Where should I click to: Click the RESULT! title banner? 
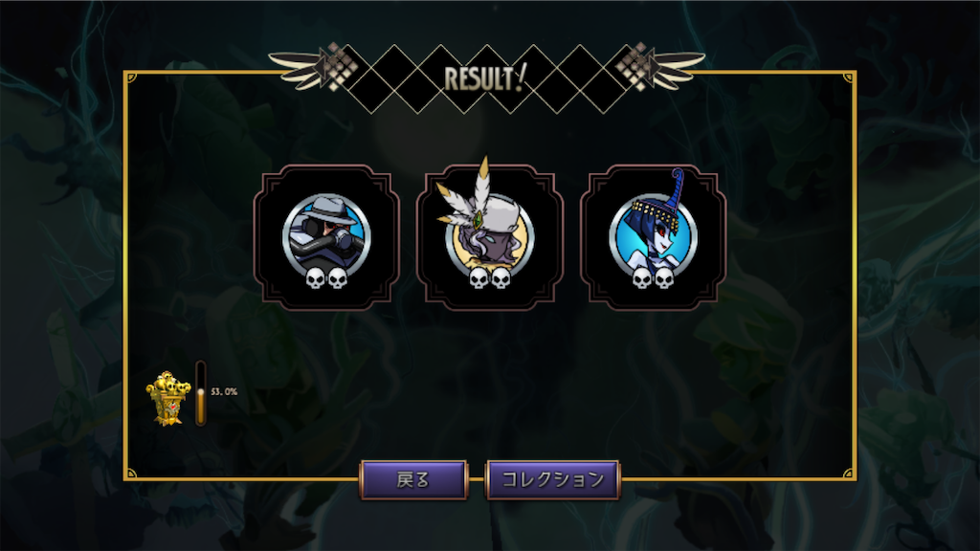(485, 78)
